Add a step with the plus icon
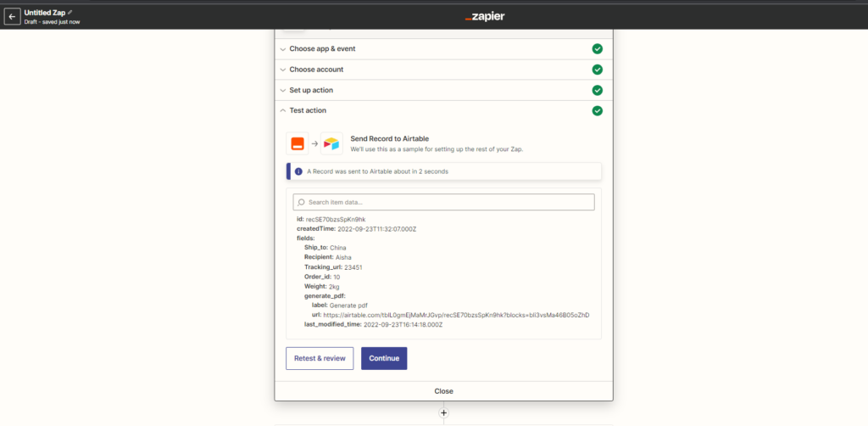 (x=443, y=412)
